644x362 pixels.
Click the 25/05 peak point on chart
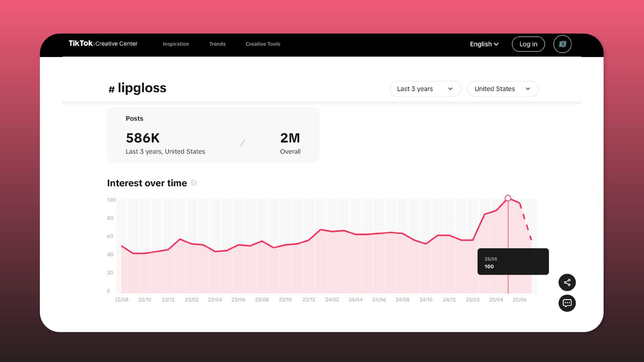[508, 198]
